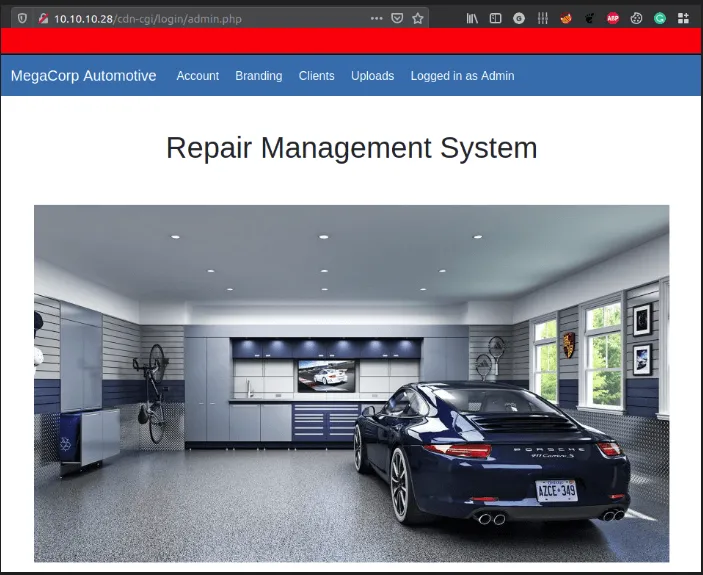The image size is (703, 575).
Task: Bookmark this page with the star icon
Action: point(418,18)
